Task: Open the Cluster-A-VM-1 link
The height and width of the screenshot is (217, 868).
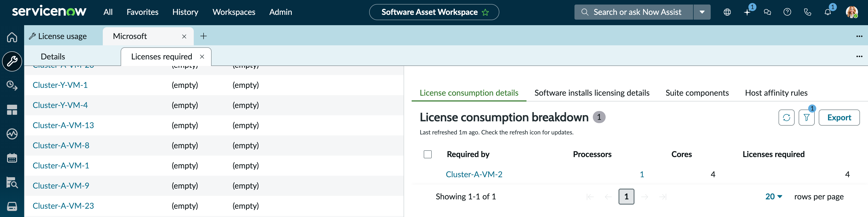Action: 61,166
